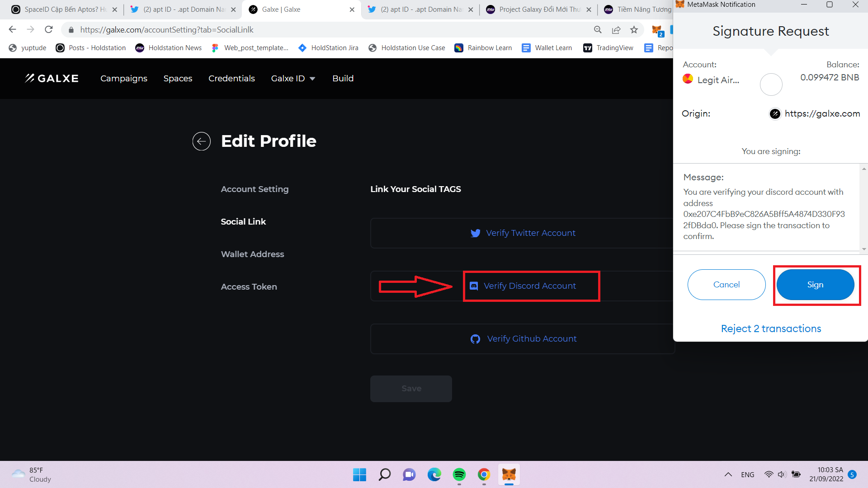This screenshot has height=488, width=868.
Task: Select the Campaigns menu tab
Action: (x=123, y=78)
